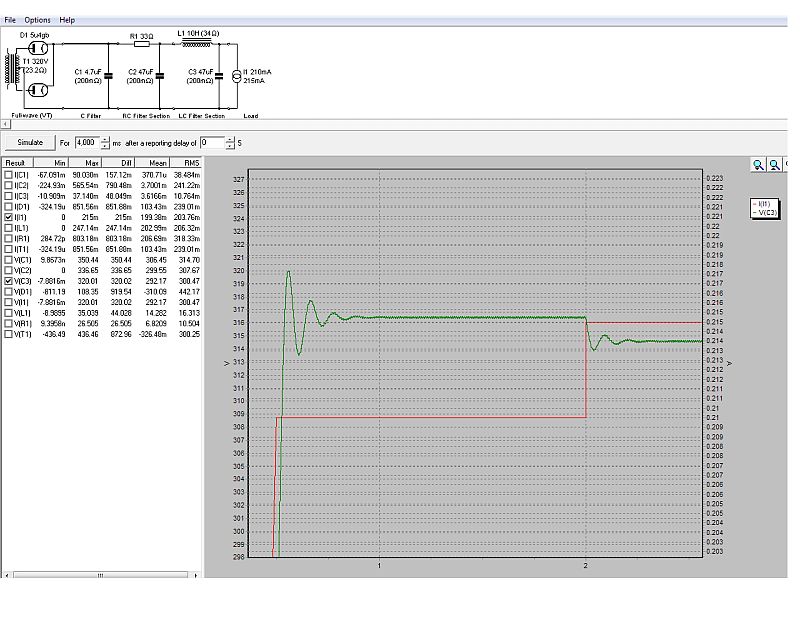Open the Options menu
The height and width of the screenshot is (640, 800).
pyautogui.click(x=37, y=20)
